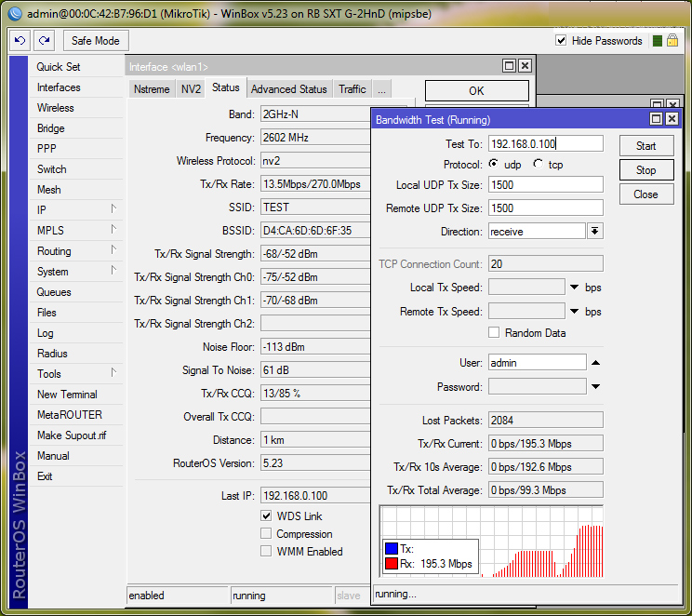Close the Bandwidth Test window

point(672,119)
